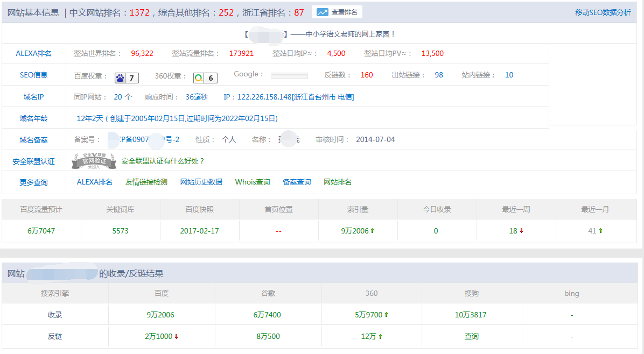The height and width of the screenshot is (354, 644).
Task: Click the Google PR value bar
Action: (x=289, y=75)
